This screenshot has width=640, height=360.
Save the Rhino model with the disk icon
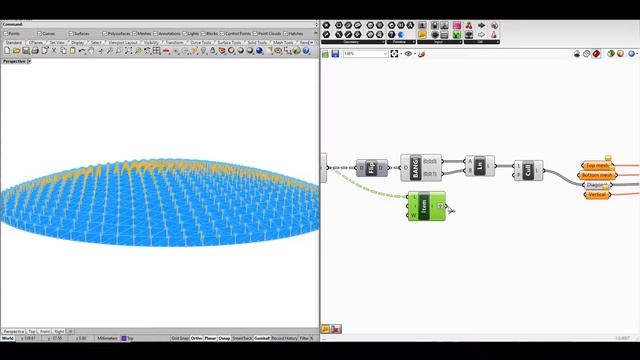26,51
